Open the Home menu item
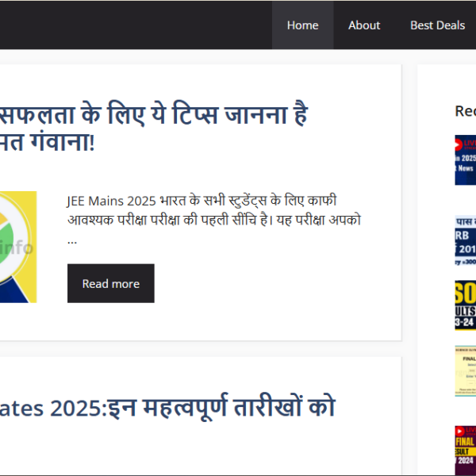This screenshot has width=476, height=476. (303, 25)
